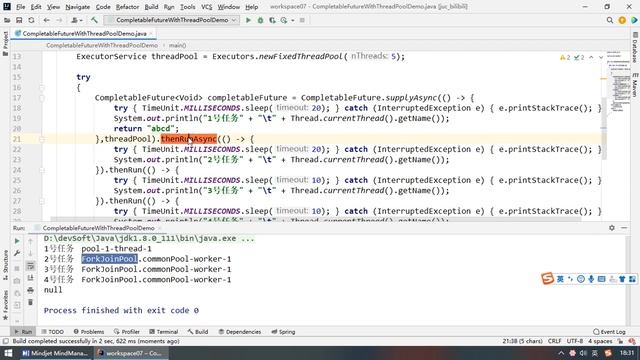Click the Profiler run toolbar icon
640x360 pixels.
(284, 20)
